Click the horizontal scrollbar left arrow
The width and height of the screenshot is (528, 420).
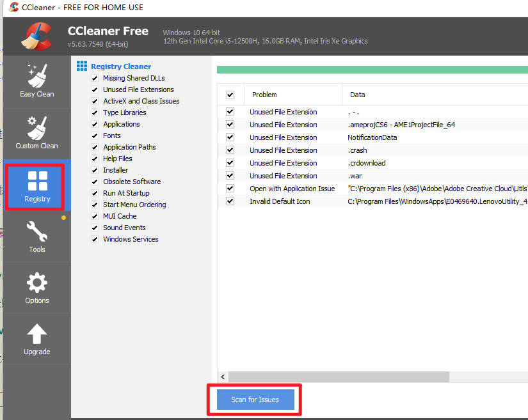tap(223, 377)
